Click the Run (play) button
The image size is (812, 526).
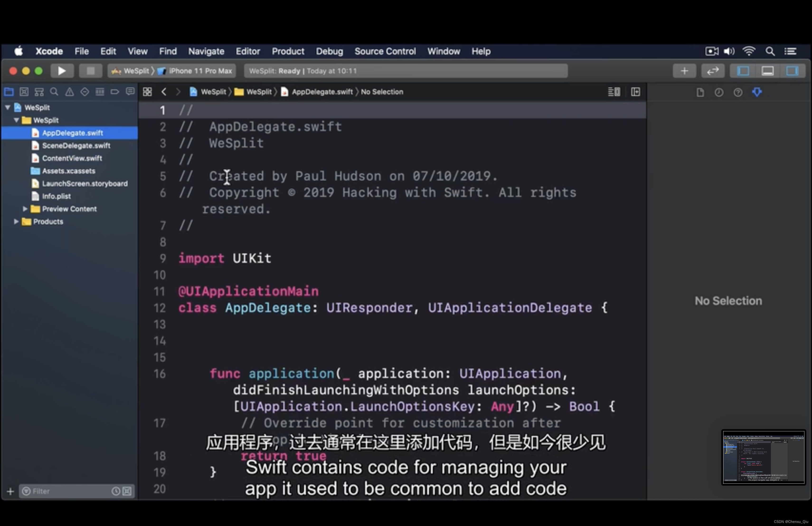point(62,71)
